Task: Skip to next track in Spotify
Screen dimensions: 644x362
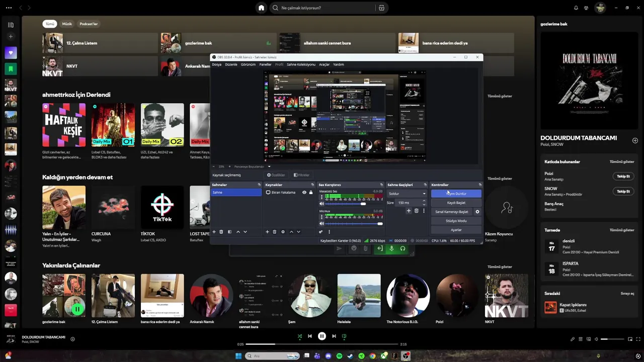Action: coord(334,336)
